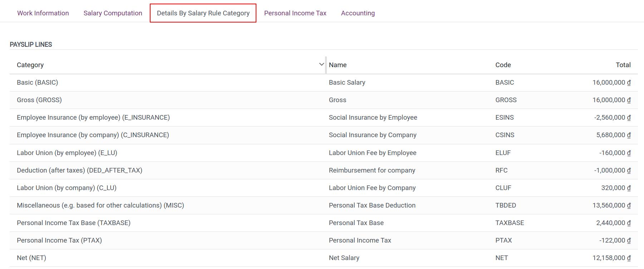This screenshot has height=269, width=644.
Task: Open the Basic Salary payslip line
Action: click(x=347, y=82)
